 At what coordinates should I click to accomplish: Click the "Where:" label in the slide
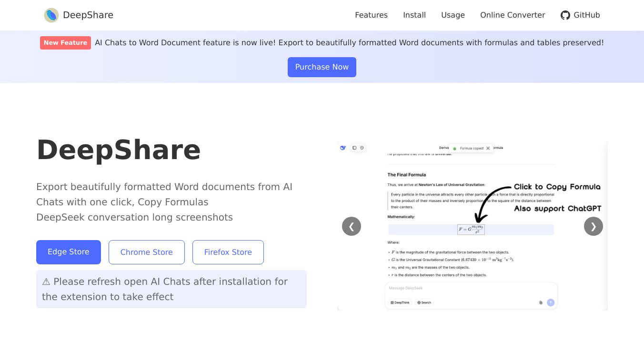393,242
